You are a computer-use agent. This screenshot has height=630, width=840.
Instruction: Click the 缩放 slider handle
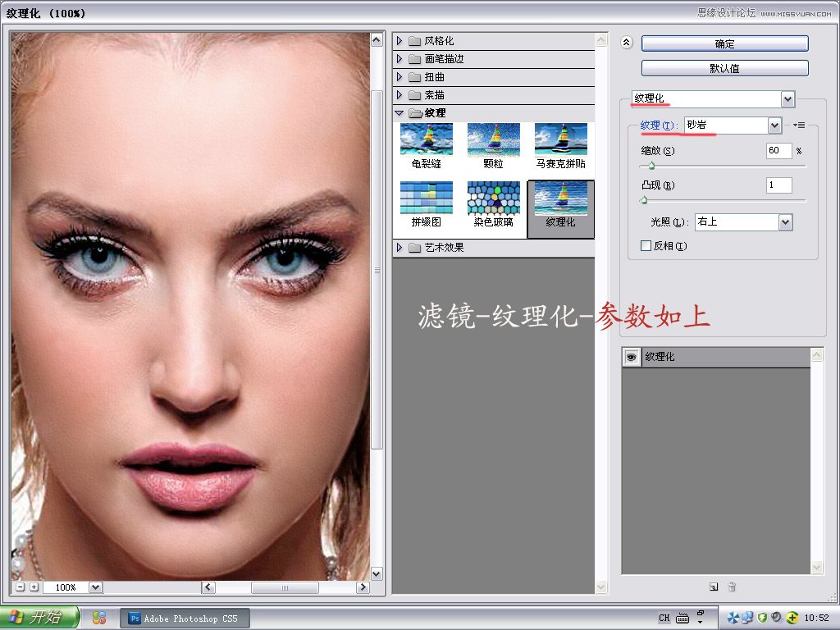coord(651,166)
